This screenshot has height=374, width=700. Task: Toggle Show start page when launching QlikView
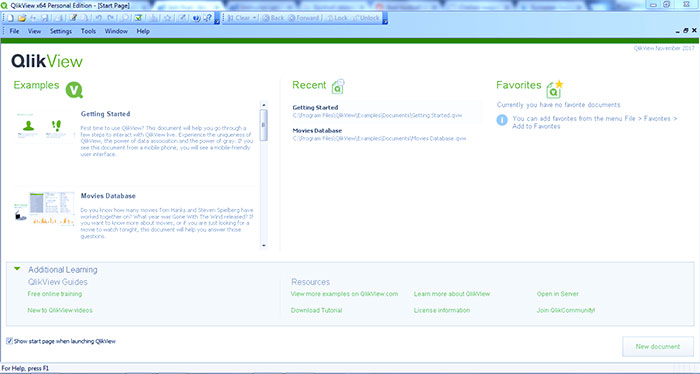9,341
